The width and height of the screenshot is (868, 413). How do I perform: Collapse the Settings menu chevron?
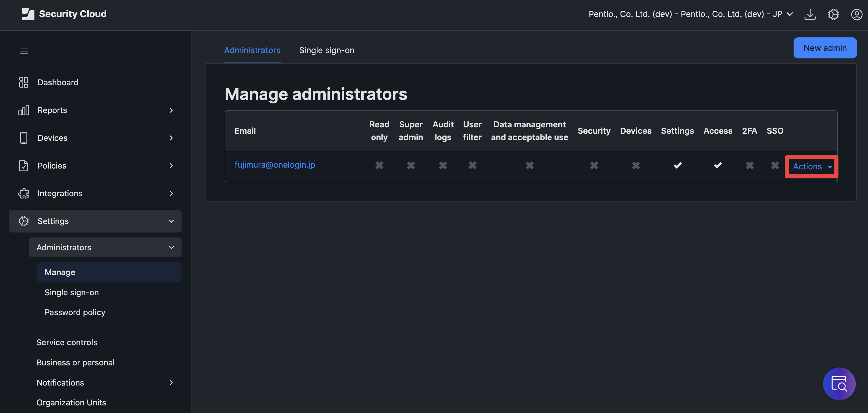[171, 221]
